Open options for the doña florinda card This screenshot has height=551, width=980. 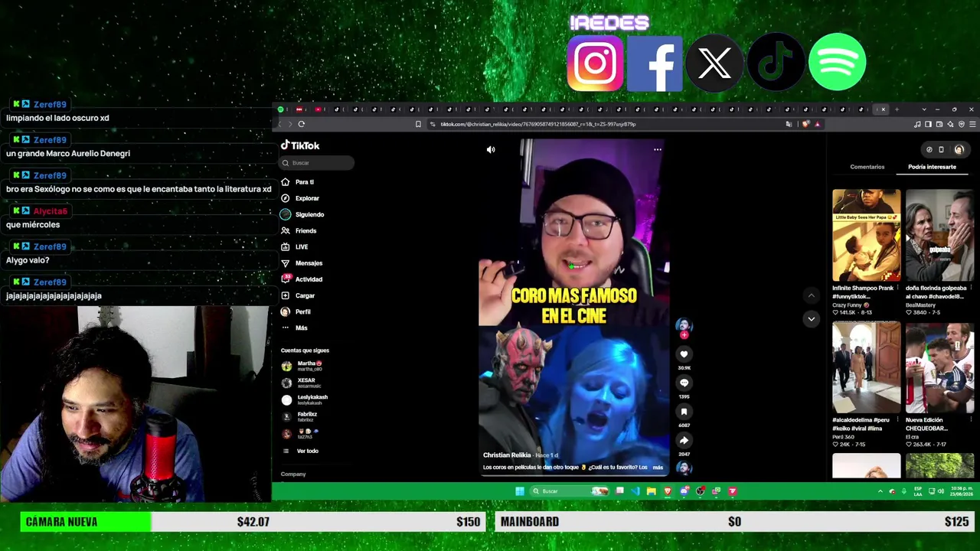(972, 289)
